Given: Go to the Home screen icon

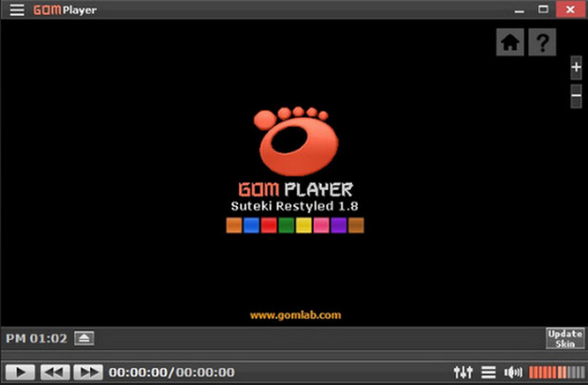Looking at the screenshot, I should pos(510,42).
